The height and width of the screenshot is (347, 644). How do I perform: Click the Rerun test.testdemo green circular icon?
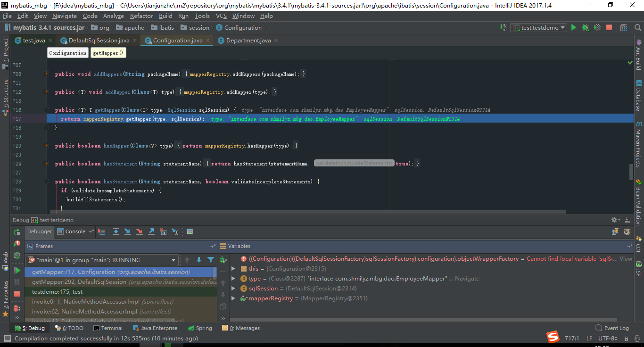tap(17, 232)
